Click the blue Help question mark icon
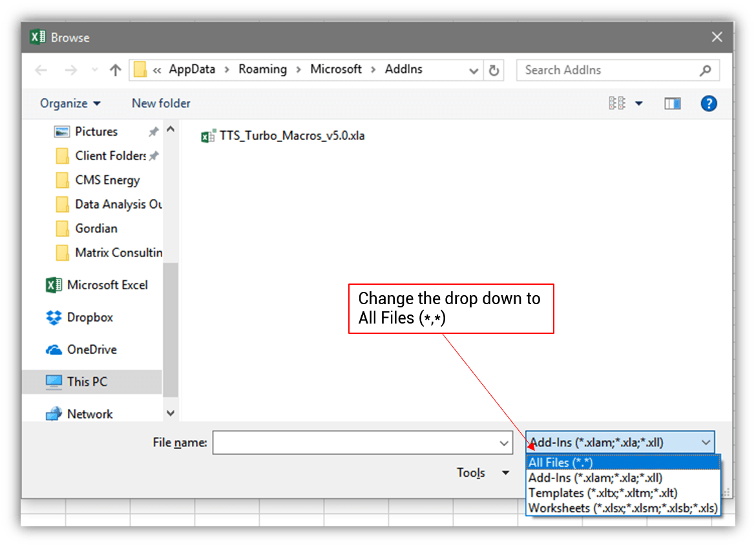Screen dimensions: 756x547 pos(708,103)
